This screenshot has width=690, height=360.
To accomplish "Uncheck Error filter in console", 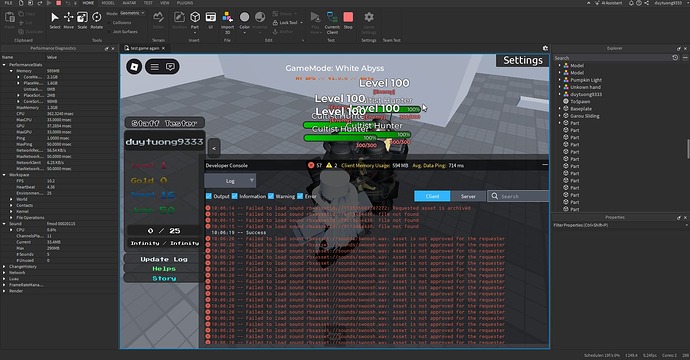I will point(300,196).
